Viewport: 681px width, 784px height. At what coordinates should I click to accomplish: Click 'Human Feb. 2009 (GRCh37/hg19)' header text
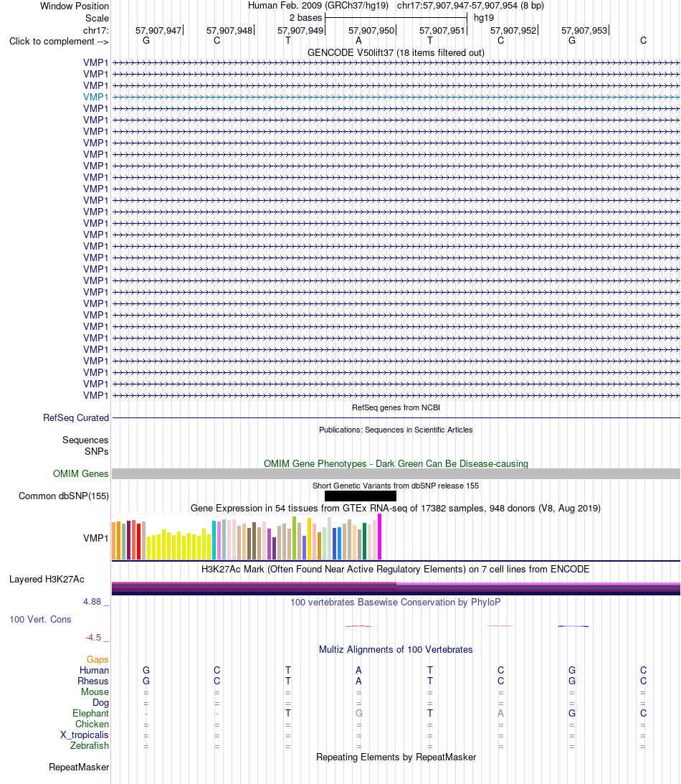tap(318, 6)
